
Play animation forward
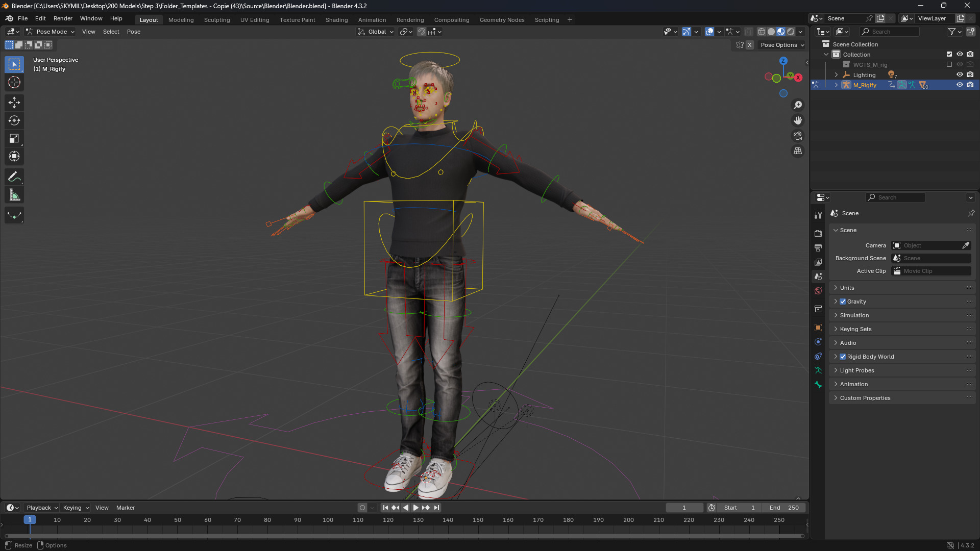coord(415,508)
